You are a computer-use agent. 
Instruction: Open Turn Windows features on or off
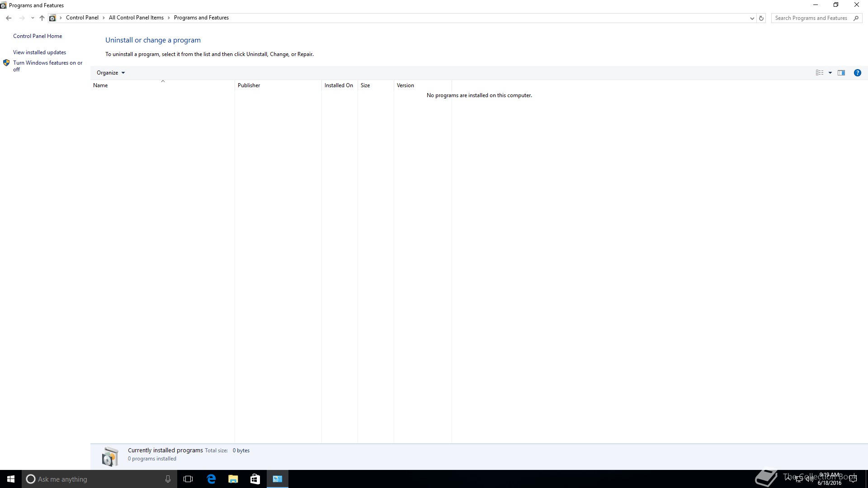48,66
